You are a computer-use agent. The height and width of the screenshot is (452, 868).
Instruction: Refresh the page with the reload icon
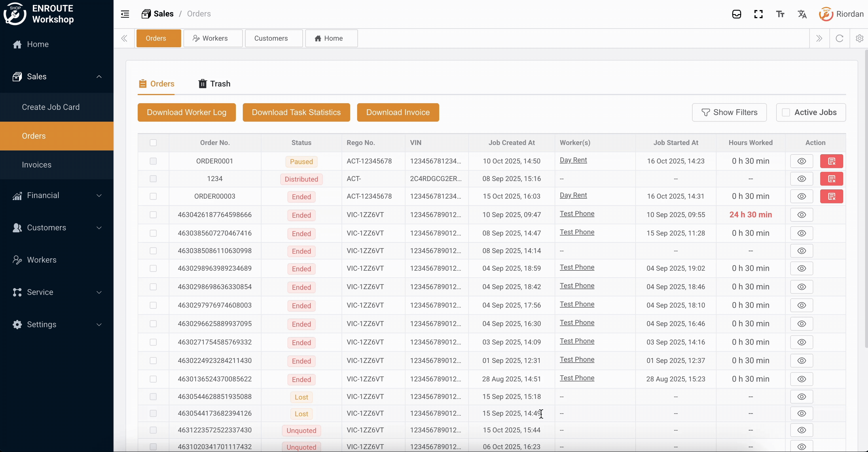[x=839, y=38]
